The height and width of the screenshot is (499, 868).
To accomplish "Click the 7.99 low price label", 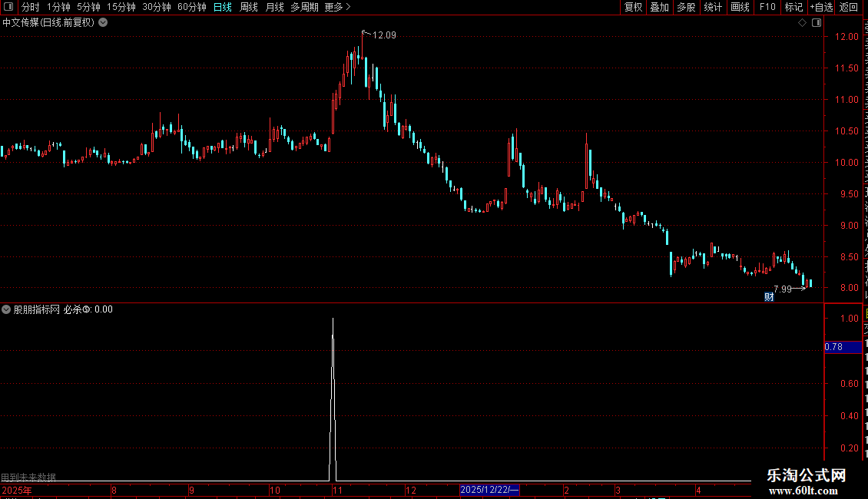I will [783, 289].
